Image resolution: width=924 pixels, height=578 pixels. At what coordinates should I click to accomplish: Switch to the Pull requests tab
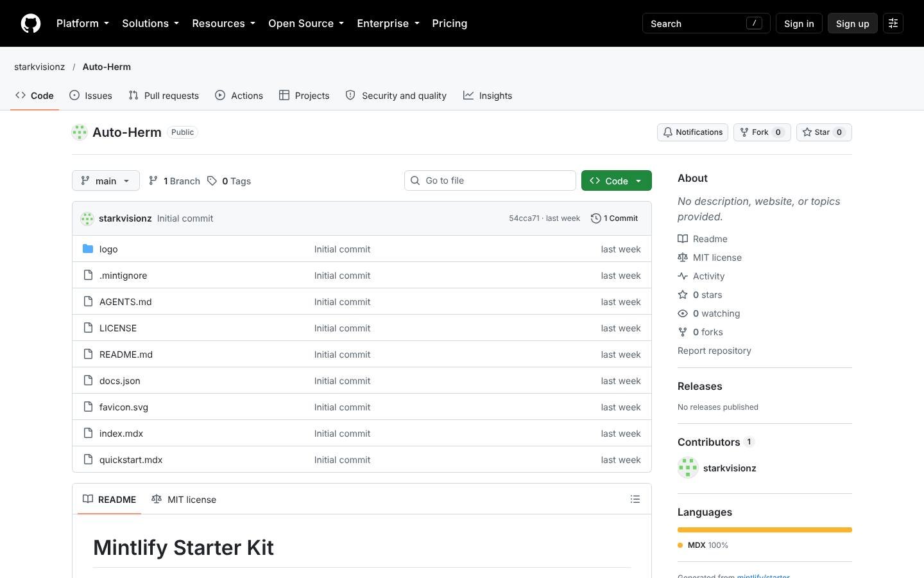click(x=164, y=95)
